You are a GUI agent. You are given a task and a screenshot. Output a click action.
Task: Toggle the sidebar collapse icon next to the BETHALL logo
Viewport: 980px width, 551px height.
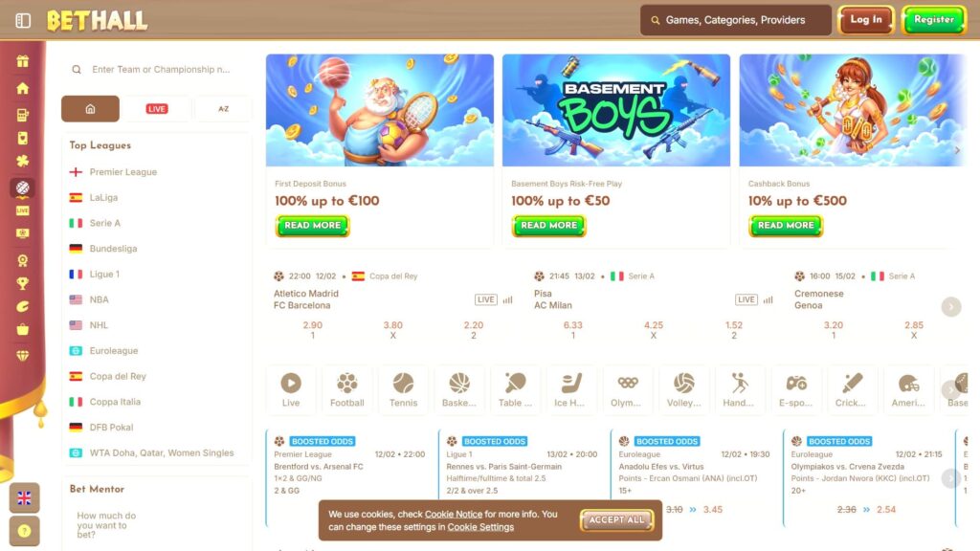(x=23, y=21)
